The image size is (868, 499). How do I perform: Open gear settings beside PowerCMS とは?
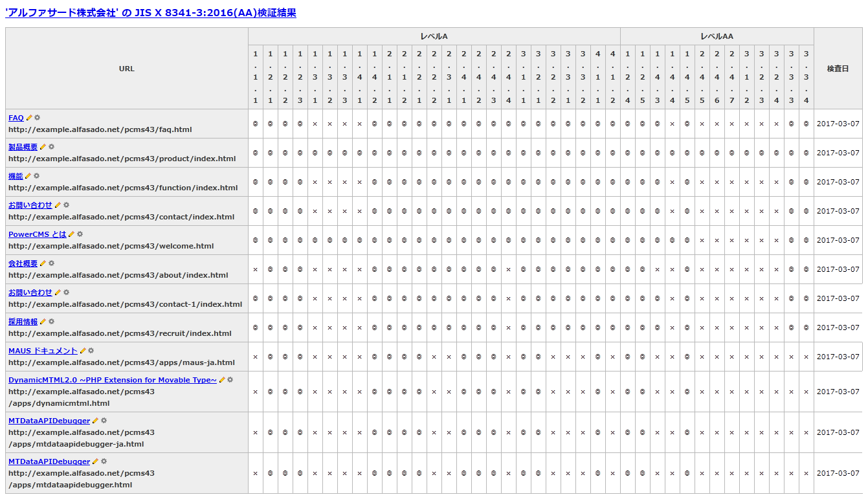coord(80,234)
